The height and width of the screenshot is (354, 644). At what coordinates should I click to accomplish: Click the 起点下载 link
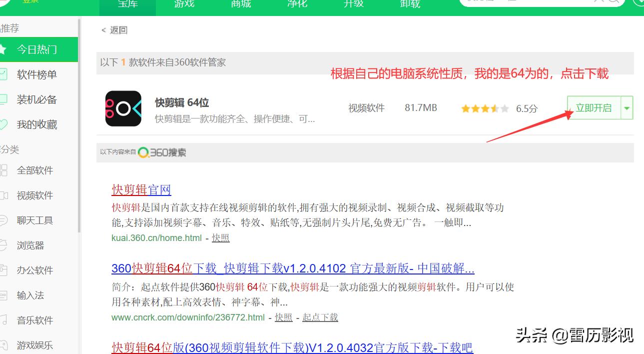(320, 317)
